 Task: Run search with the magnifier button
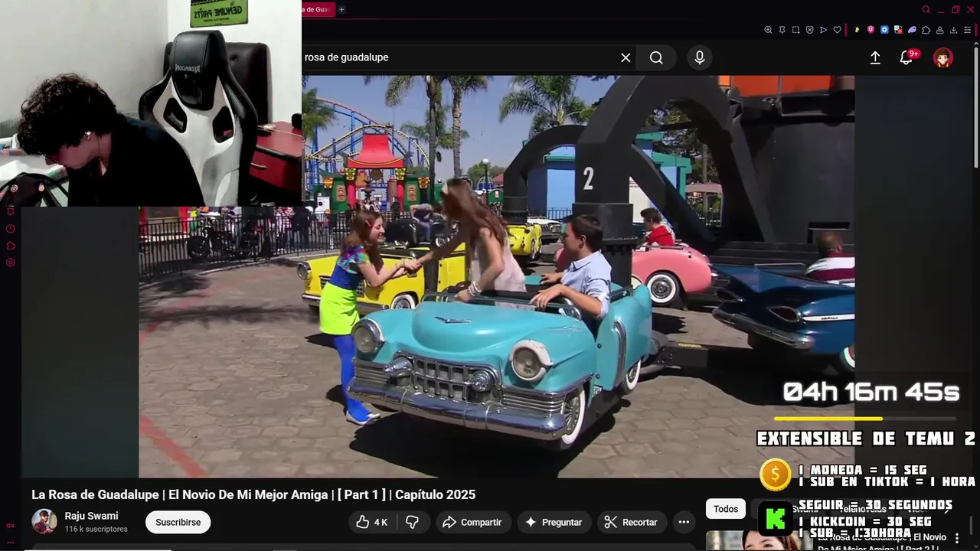click(x=656, y=57)
